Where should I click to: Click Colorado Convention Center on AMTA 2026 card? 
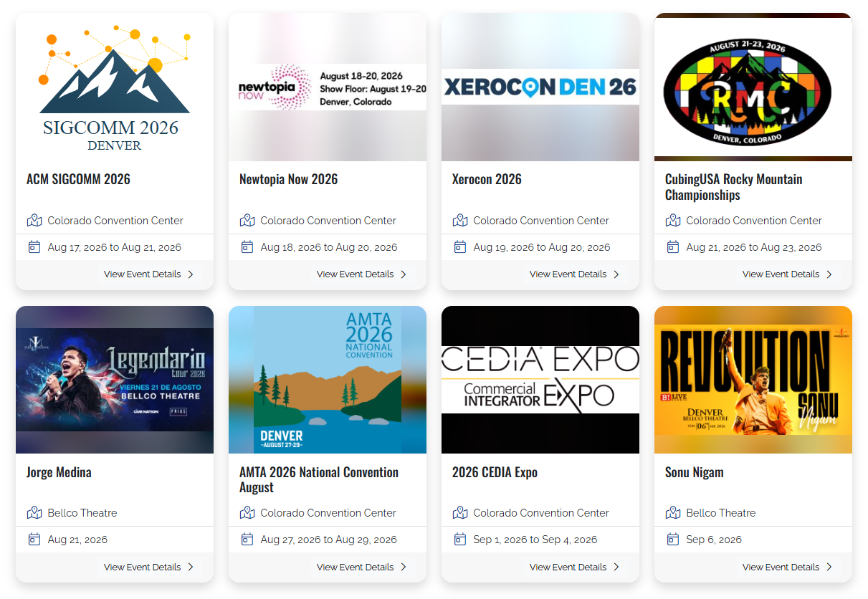point(328,513)
